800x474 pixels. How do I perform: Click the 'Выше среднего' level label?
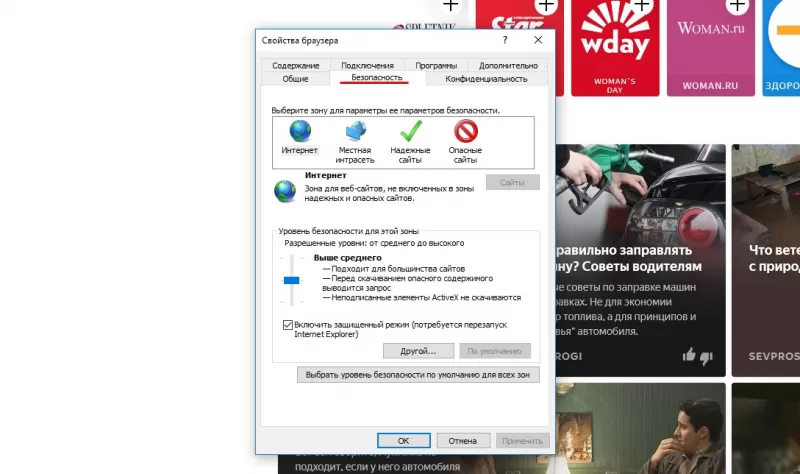click(347, 258)
